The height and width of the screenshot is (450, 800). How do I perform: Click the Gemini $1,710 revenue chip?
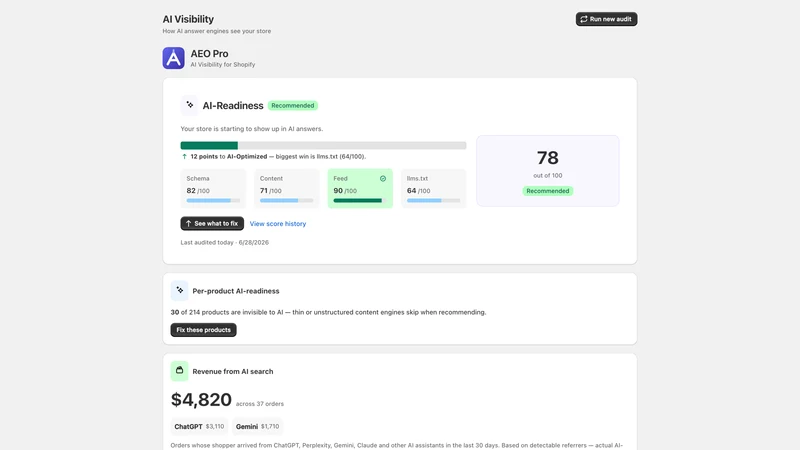pos(257,427)
